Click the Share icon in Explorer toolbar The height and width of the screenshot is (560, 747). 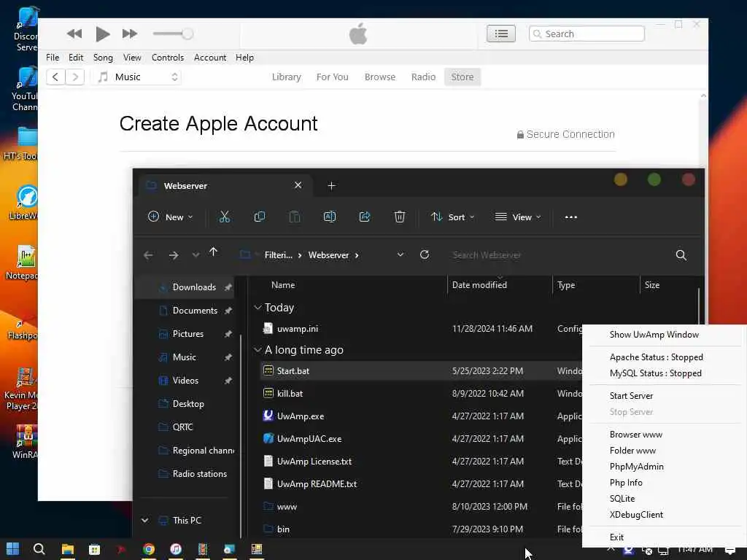[x=365, y=217]
